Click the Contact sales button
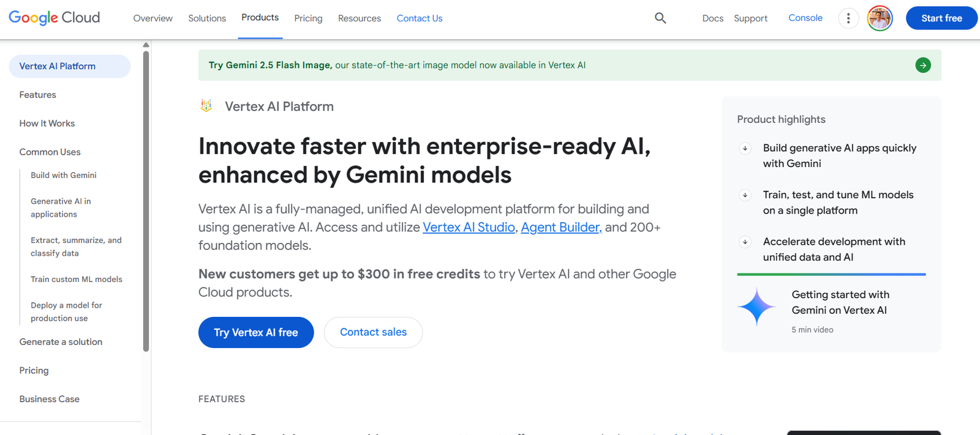The image size is (980, 435). [x=373, y=332]
